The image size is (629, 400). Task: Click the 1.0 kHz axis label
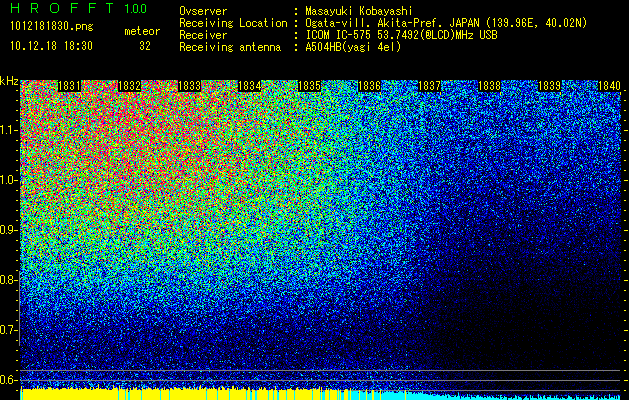[x=8, y=180]
